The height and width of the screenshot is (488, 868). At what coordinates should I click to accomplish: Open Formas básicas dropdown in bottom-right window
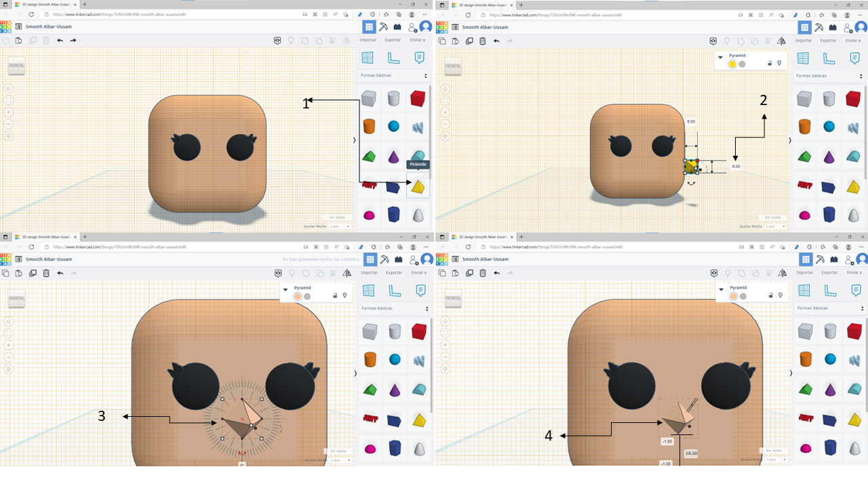tap(829, 308)
